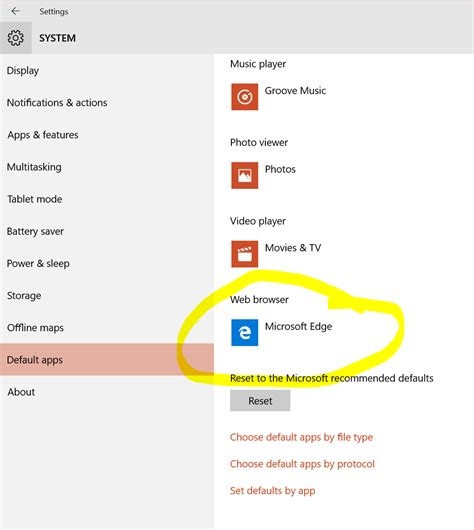The width and height of the screenshot is (474, 530).
Task: Click the Web browser label
Action: click(x=259, y=299)
